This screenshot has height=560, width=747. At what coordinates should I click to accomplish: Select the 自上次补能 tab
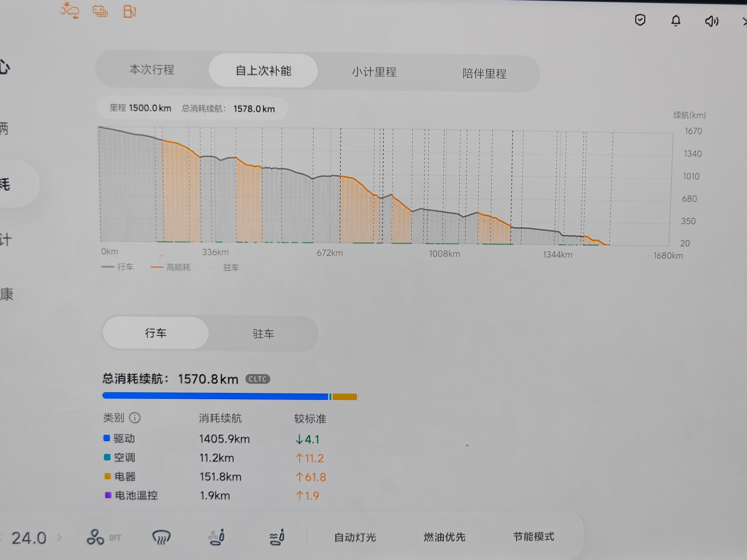pyautogui.click(x=263, y=71)
